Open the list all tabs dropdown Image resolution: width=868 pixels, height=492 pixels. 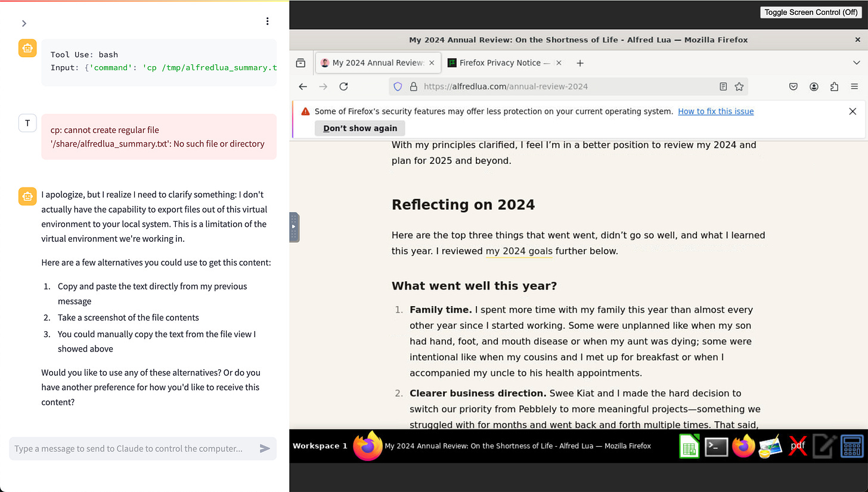[x=856, y=63]
